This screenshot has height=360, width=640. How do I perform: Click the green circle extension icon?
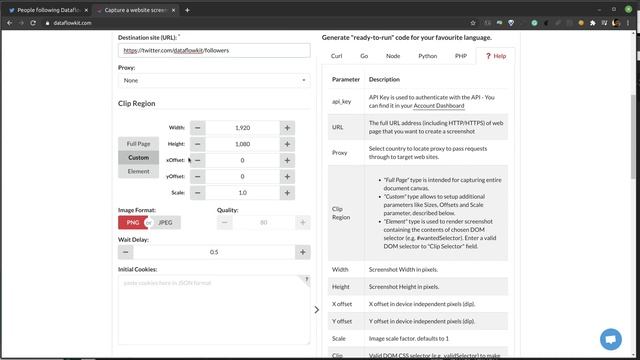point(534,23)
